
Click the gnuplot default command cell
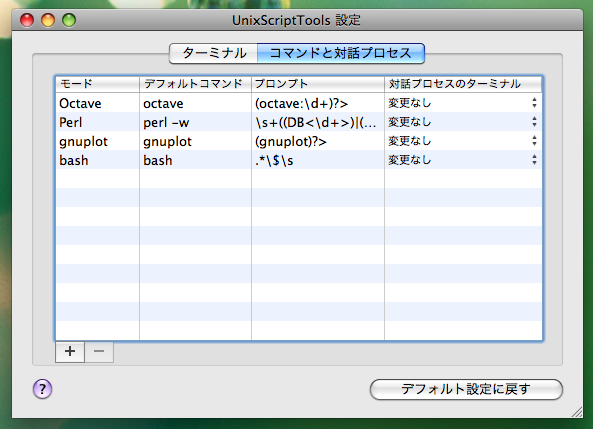point(196,141)
